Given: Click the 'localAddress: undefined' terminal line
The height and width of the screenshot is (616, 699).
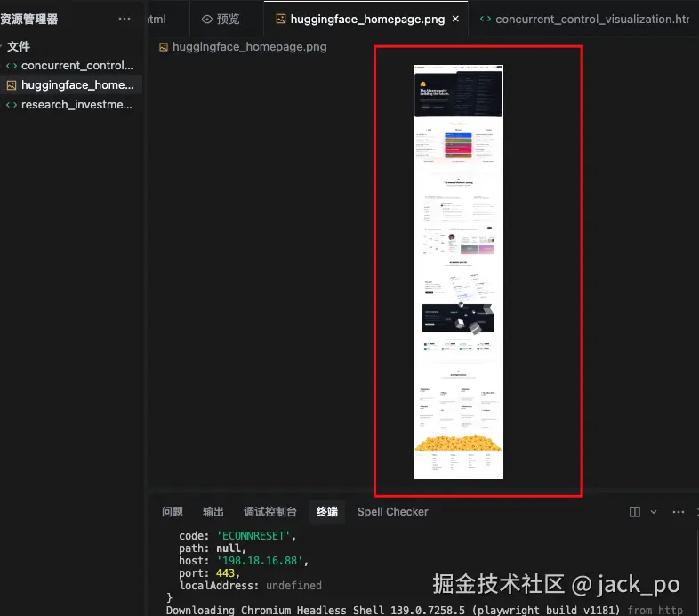Looking at the screenshot, I should click(250, 586).
